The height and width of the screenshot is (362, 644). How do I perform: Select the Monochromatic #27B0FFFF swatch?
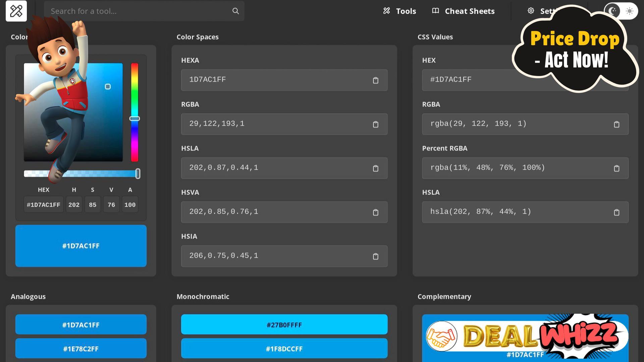coord(284,324)
